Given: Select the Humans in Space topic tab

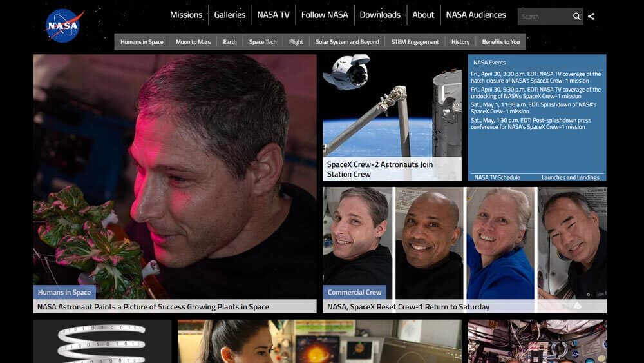Looking at the screenshot, I should 142,41.
